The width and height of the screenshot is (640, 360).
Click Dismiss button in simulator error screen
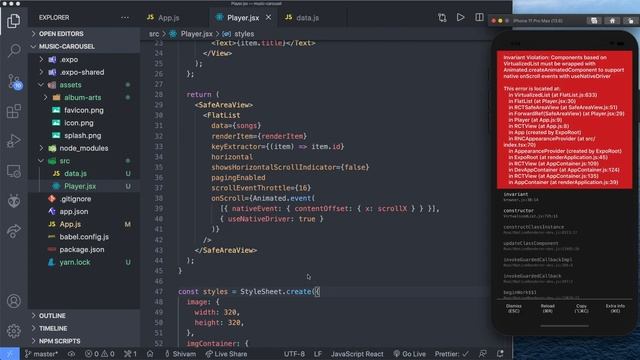[x=513, y=309]
